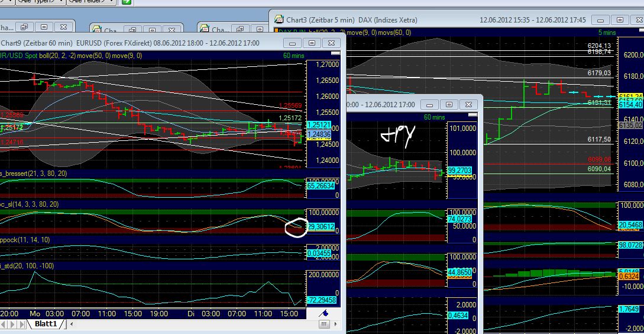Click price tag 6154,40 on DAX axis

tap(631, 105)
